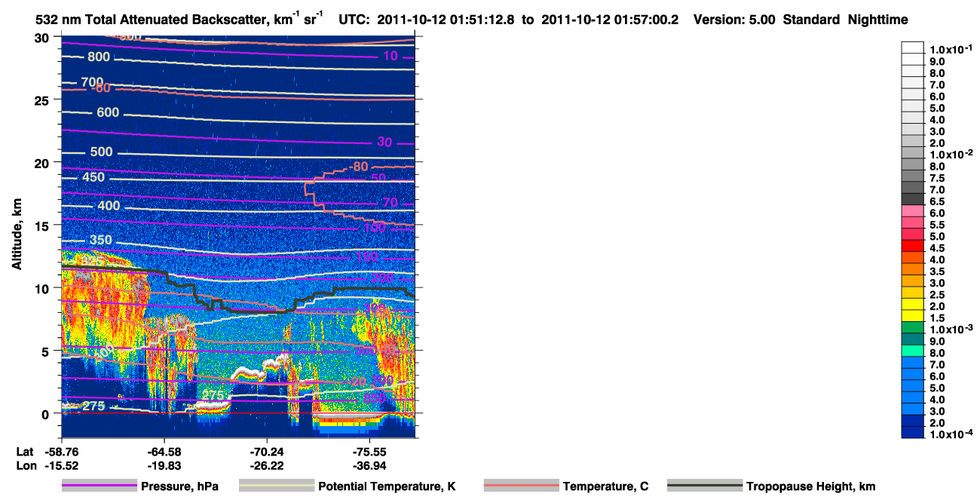Screen dimensions: 980x503
Task: Click the Potential Temperature legend line sample
Action: click(277, 486)
